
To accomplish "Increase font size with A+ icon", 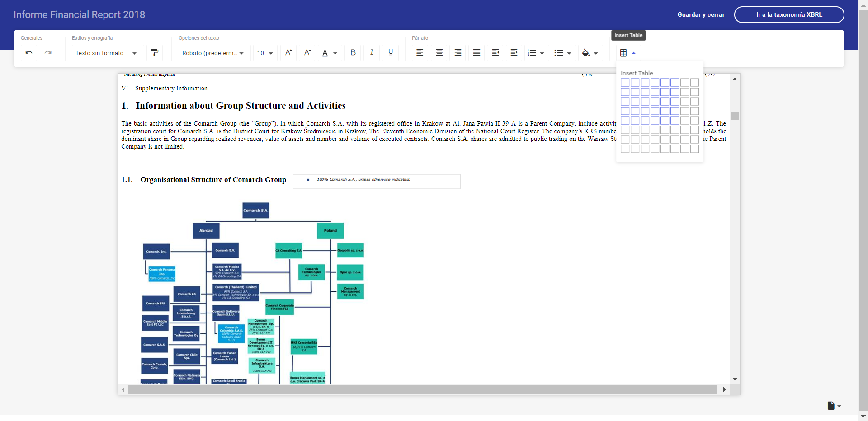I will click(x=288, y=53).
